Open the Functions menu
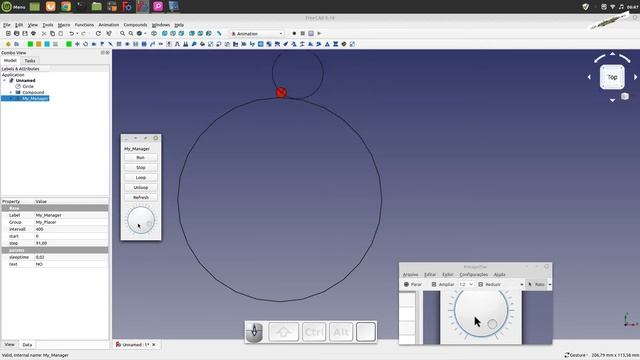 click(84, 25)
